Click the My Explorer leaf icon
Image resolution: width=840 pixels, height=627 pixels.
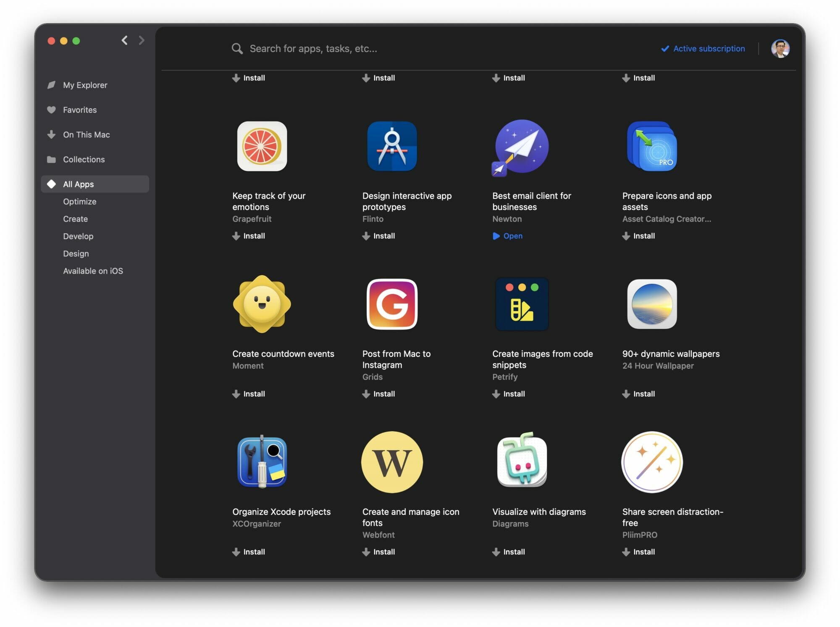51,85
